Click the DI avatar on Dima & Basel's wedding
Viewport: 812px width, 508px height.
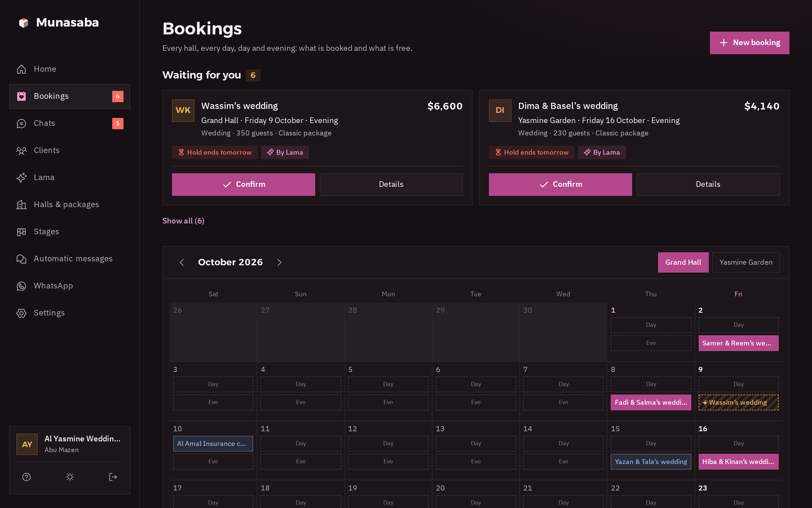[x=500, y=110]
